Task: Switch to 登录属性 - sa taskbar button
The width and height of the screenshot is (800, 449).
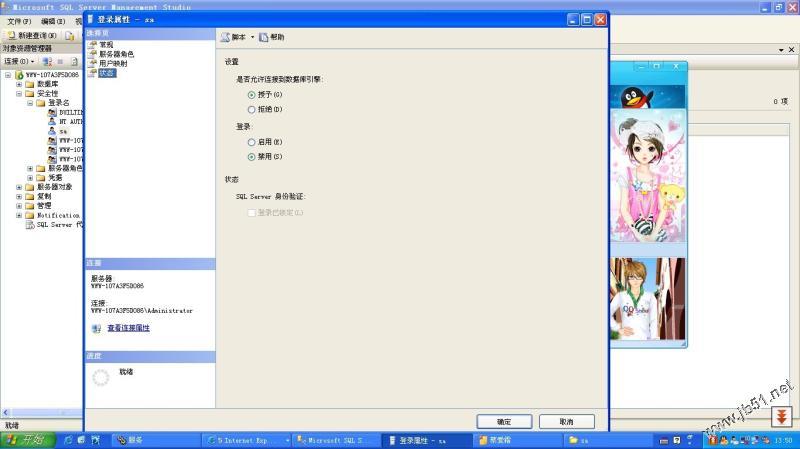Action: click(x=427, y=440)
